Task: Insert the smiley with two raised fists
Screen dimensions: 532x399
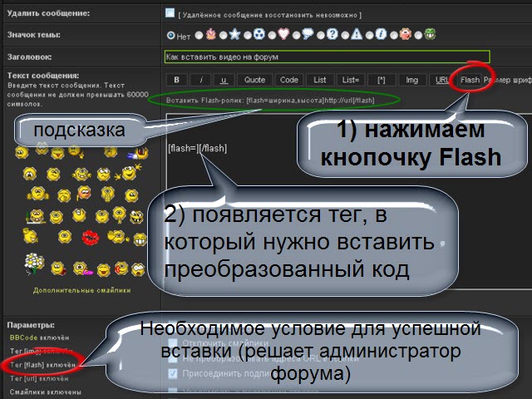Action: [x=38, y=194]
